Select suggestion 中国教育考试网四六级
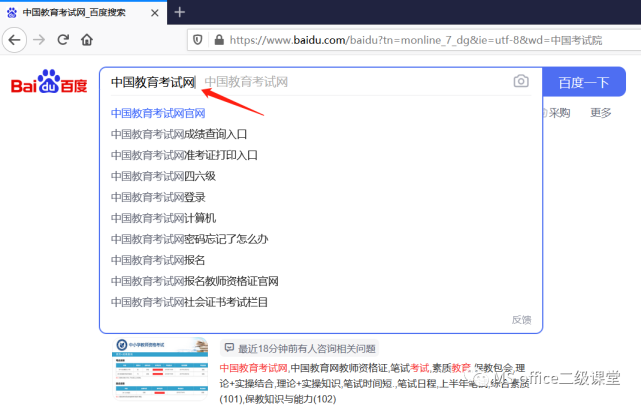The height and width of the screenshot is (406, 641). click(x=163, y=176)
